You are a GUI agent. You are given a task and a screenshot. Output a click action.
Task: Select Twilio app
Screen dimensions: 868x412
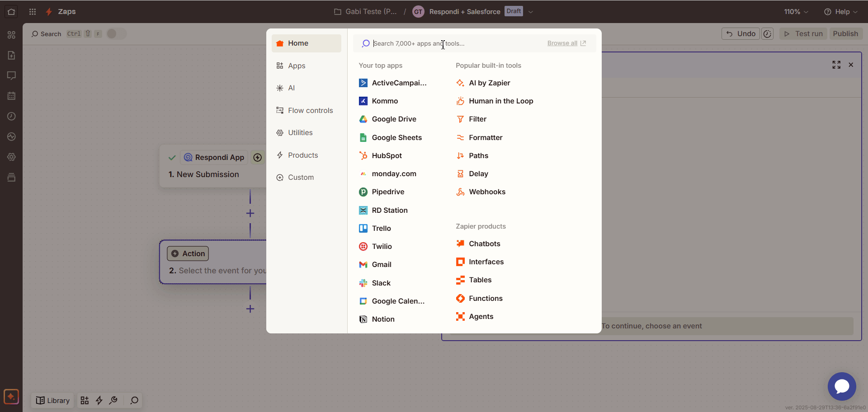[375, 247]
